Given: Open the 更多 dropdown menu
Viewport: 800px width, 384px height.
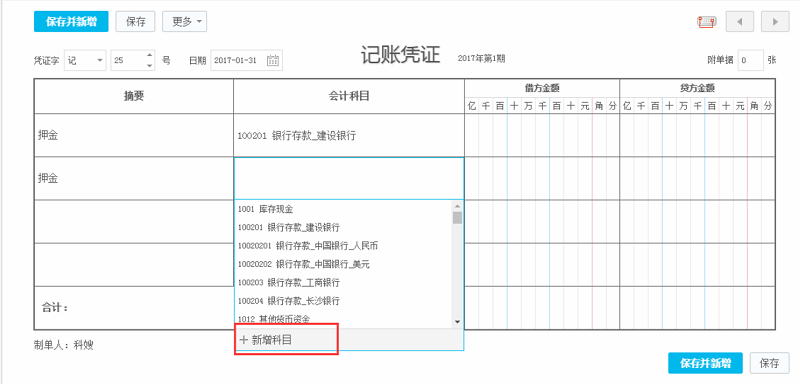Looking at the screenshot, I should (x=185, y=22).
